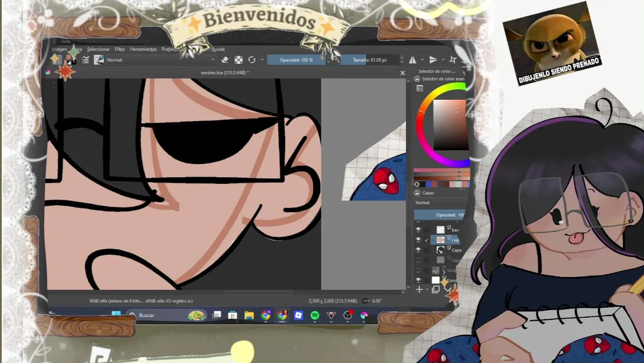Open the horizontal mirror options arrow
644x363 pixels.
422,60
